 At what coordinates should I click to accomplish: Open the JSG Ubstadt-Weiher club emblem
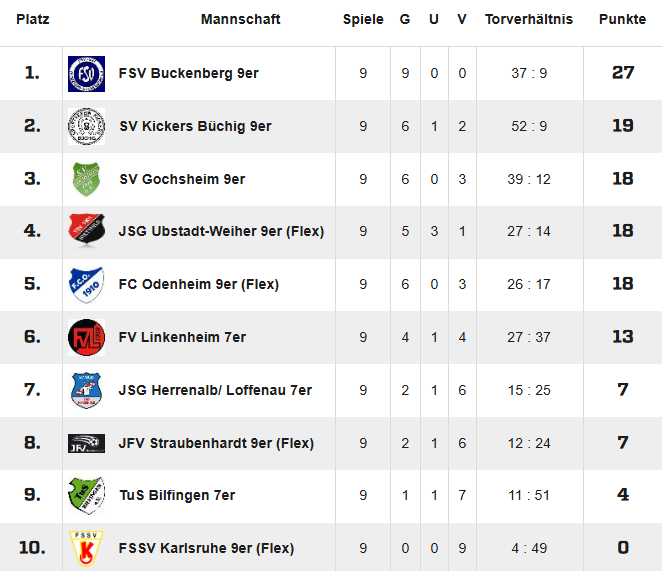(86, 232)
